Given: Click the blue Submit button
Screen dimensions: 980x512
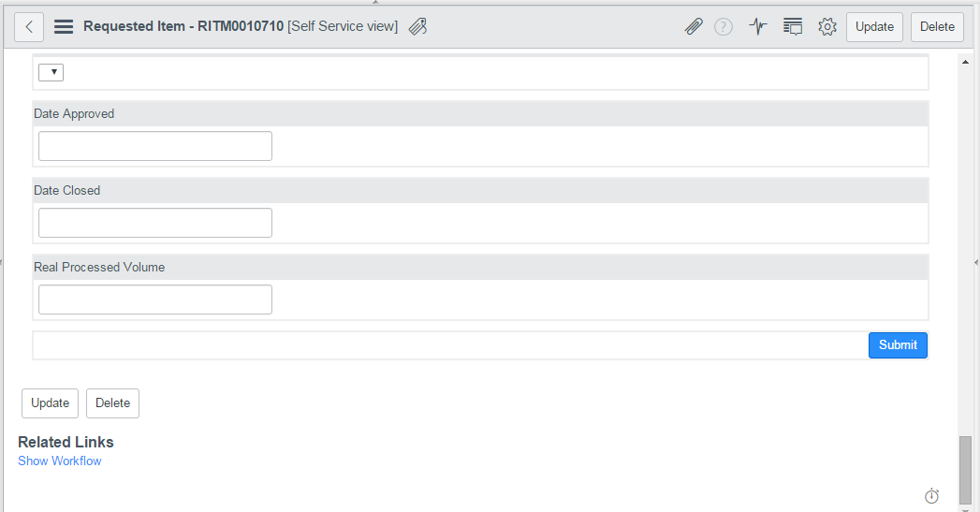Looking at the screenshot, I should tap(898, 345).
